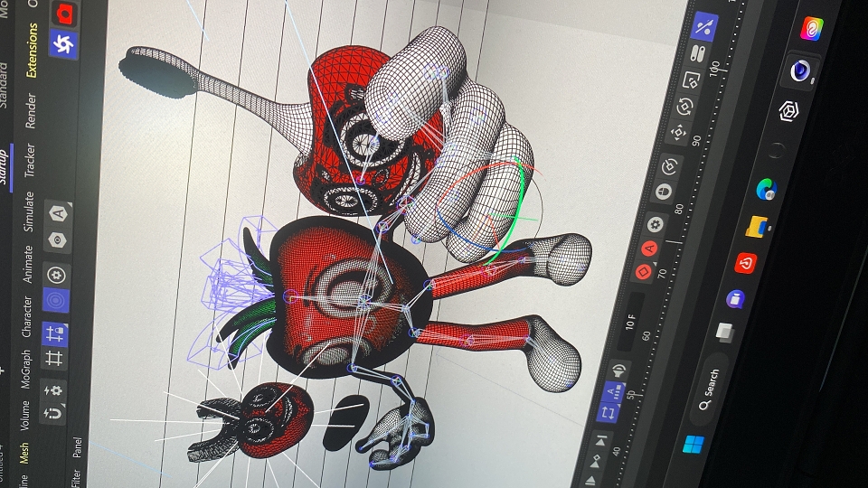This screenshot has width=868, height=488.
Task: Open the Extensions menu
Action: tap(32, 50)
